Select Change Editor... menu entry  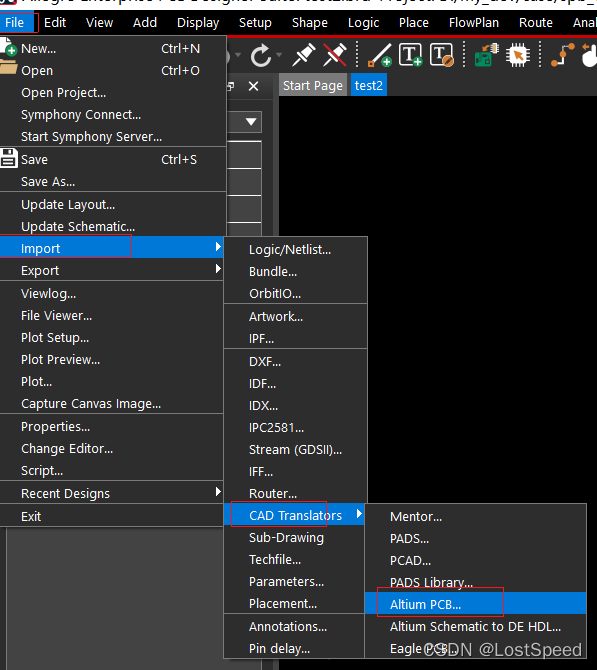[112, 449]
